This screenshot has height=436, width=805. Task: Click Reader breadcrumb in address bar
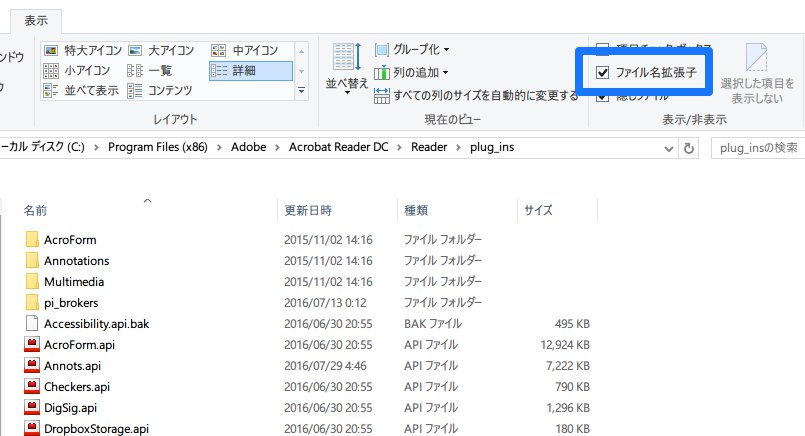(x=429, y=147)
